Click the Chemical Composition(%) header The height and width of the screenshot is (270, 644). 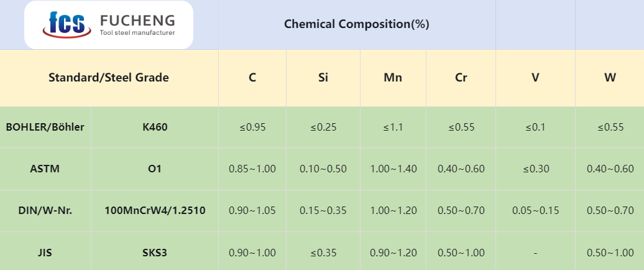point(357,24)
